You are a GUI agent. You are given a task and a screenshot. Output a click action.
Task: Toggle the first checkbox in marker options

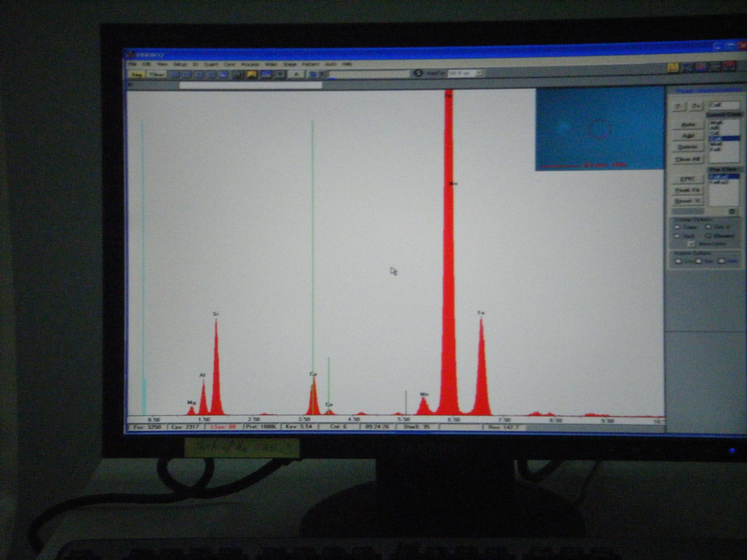[x=678, y=261]
